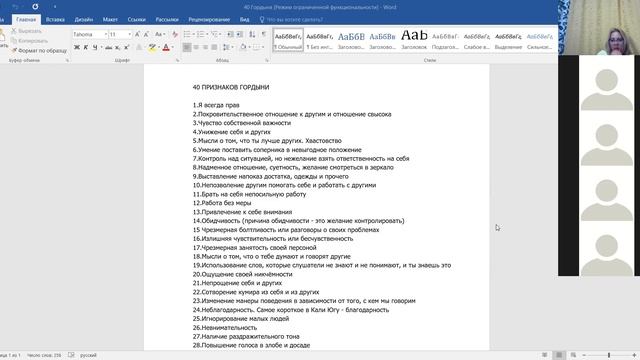Apply superscript formatting
This screenshot has width=640, height=360.
click(127, 47)
